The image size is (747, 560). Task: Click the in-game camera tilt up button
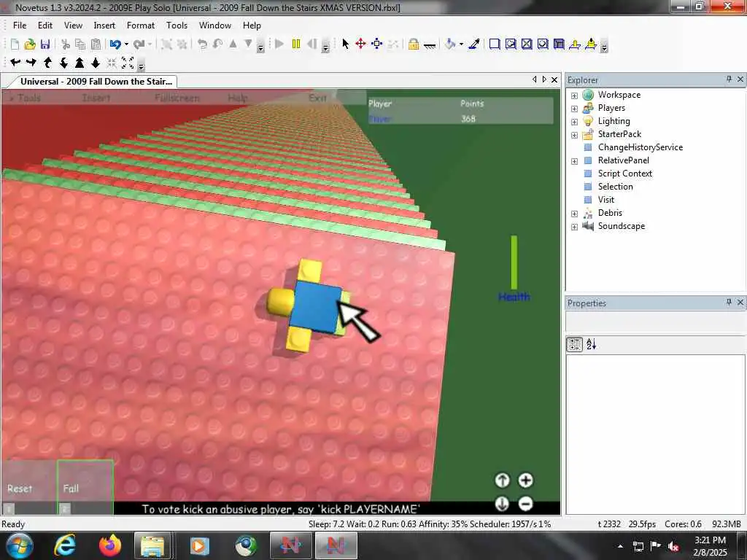pyautogui.click(x=502, y=480)
